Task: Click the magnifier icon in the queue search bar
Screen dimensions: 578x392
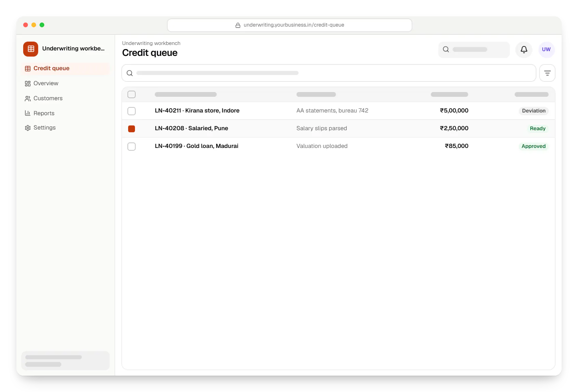Action: [130, 73]
